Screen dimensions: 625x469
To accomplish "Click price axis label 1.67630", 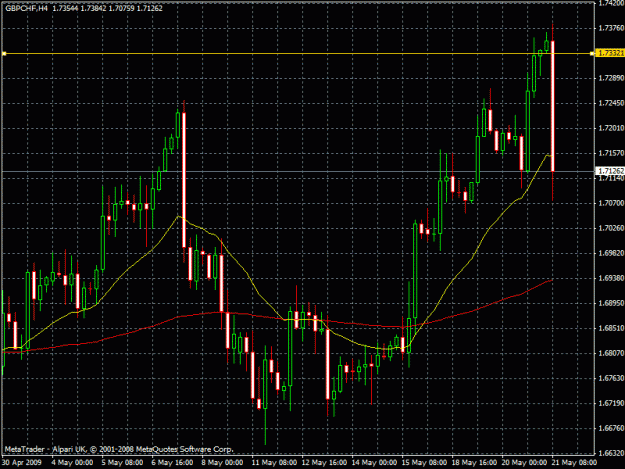I will point(611,378).
